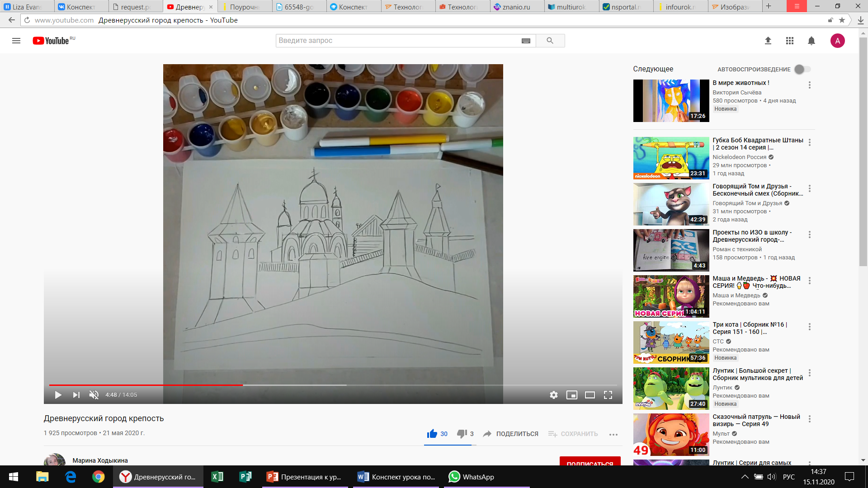This screenshot has width=868, height=488.
Task: Switch to the Liza Evans browser tab
Action: click(27, 7)
